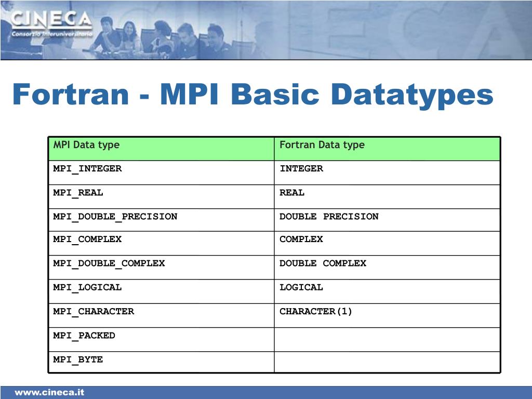This screenshot has height=399, width=532.
Task: Click the MPI_CHARACTER table cell
Action: 161,316
